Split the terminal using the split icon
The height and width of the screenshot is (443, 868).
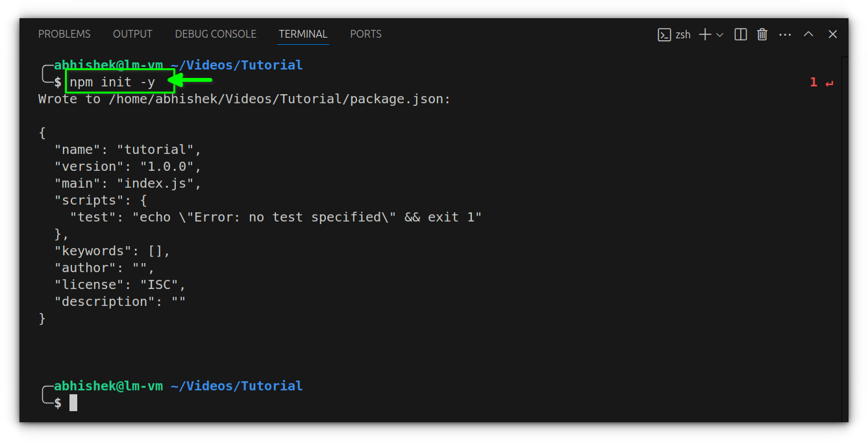740,34
